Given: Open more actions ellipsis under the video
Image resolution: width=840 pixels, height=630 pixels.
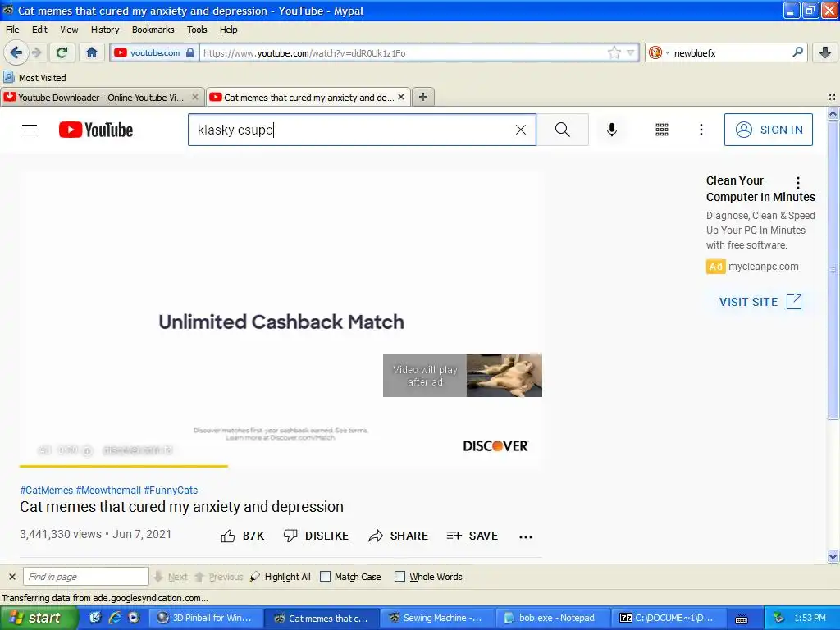Looking at the screenshot, I should tap(526, 536).
